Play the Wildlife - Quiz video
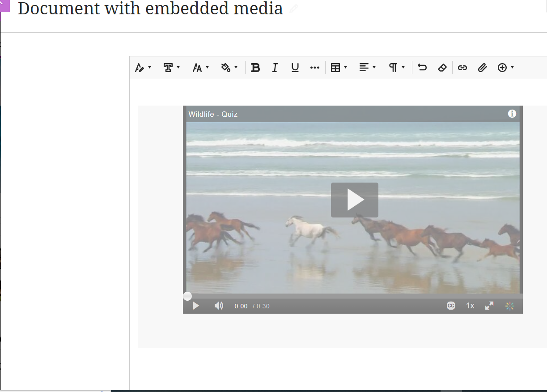547x392 pixels. (x=354, y=200)
